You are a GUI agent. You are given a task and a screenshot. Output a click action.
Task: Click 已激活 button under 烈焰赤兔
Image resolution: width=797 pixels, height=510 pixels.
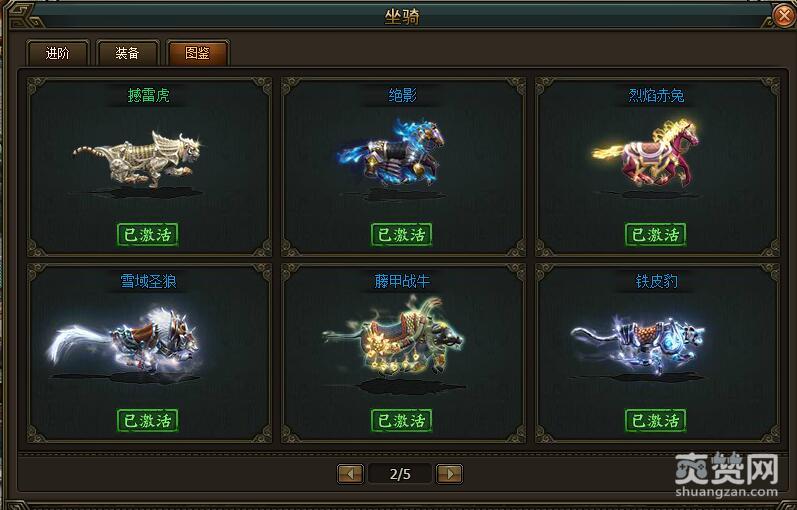656,234
